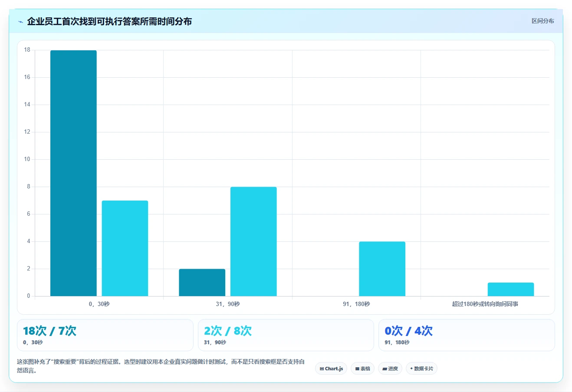Select the 18次 / 7次 stat card

click(105, 335)
